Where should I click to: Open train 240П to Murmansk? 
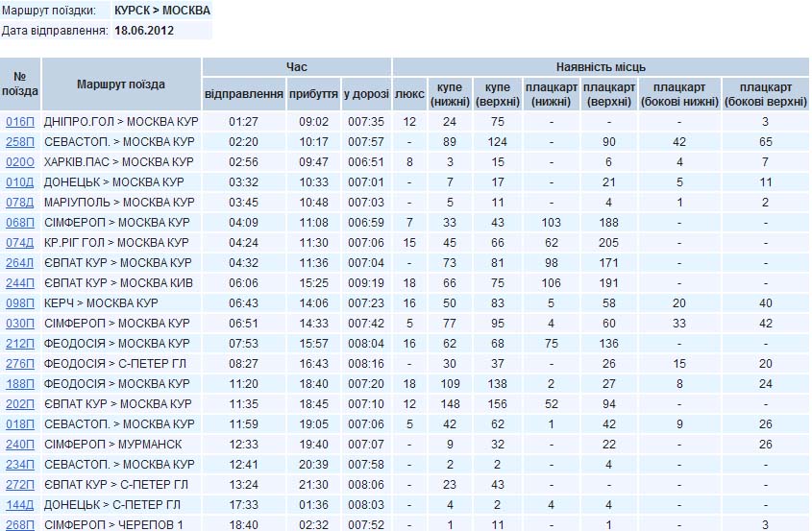[20, 445]
